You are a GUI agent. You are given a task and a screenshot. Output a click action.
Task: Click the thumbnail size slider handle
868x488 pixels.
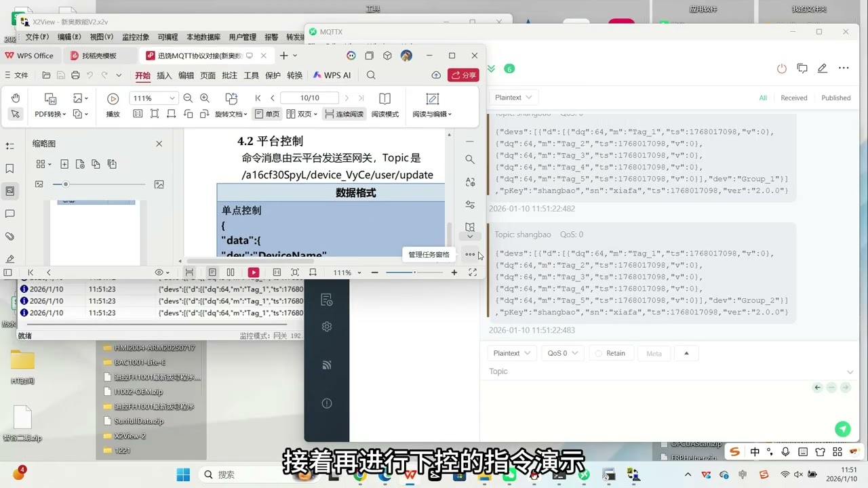click(x=65, y=184)
